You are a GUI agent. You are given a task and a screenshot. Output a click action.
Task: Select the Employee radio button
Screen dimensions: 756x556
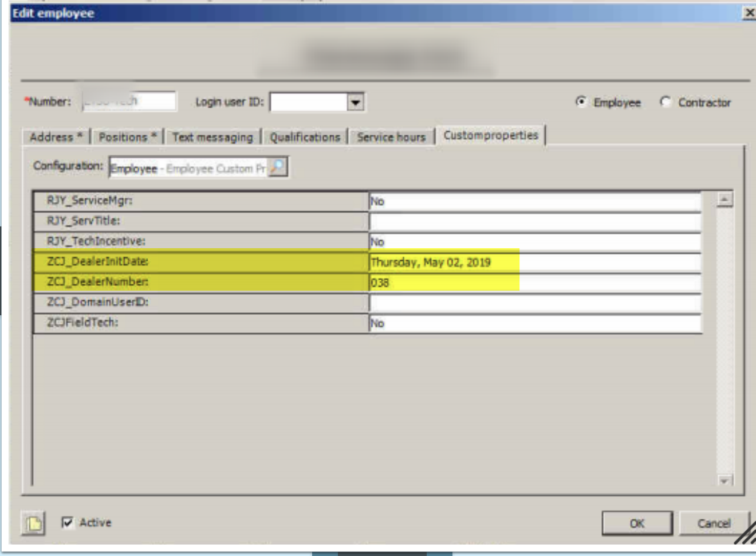point(581,102)
